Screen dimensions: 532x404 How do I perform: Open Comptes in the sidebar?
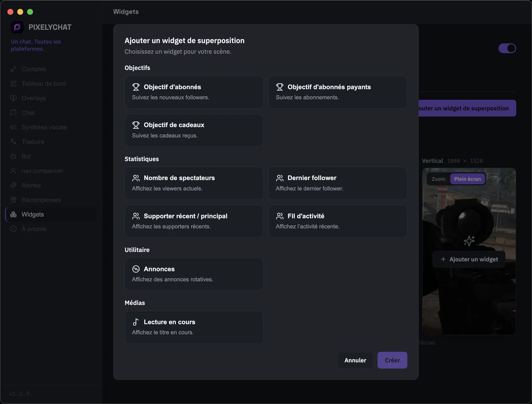51,69
